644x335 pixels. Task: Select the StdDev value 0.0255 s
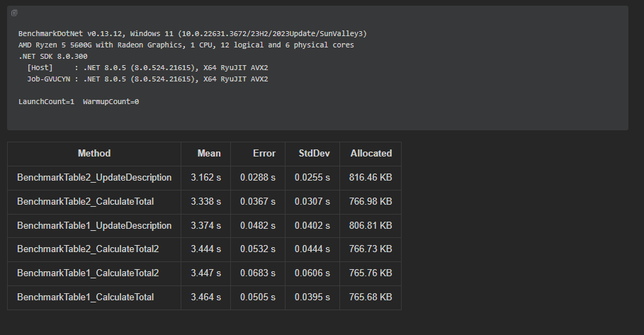312,178
